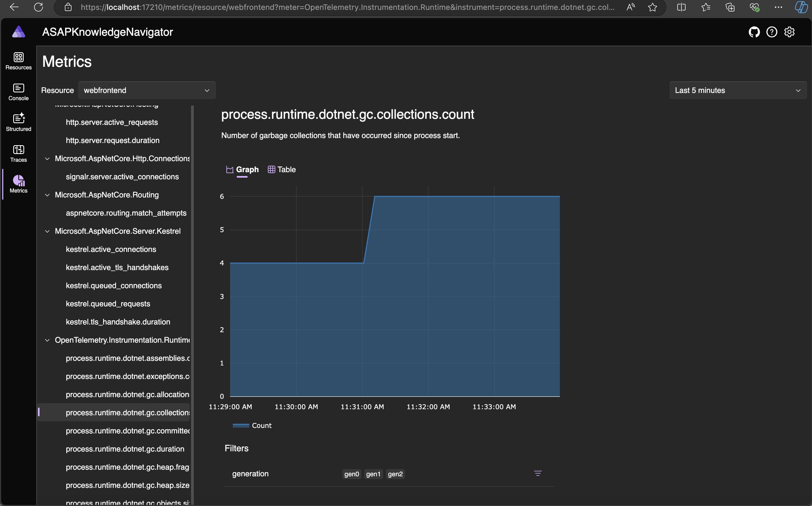Open the Console logs page
The height and width of the screenshot is (506, 812).
pyautogui.click(x=18, y=92)
